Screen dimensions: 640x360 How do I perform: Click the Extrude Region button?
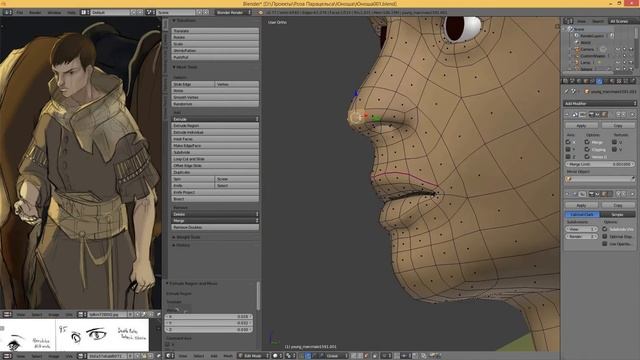coord(215,126)
